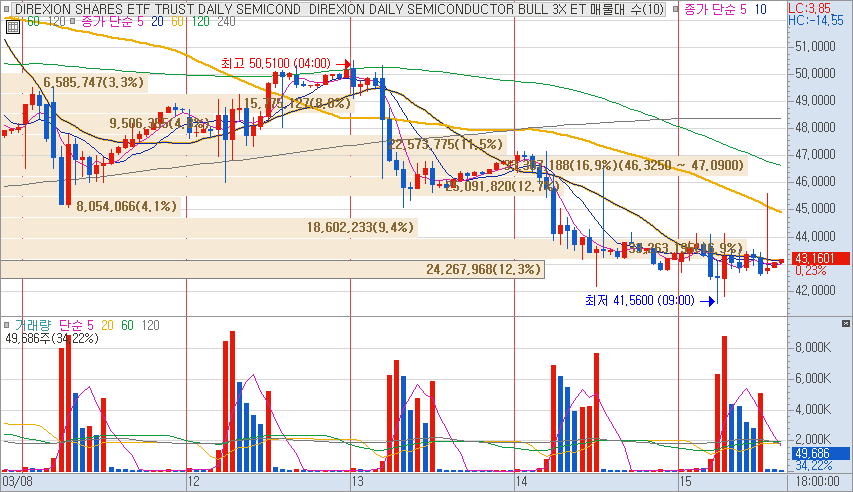853x492 pixels.
Task: Click the 51,0000 price axis label
Action: 815,46
